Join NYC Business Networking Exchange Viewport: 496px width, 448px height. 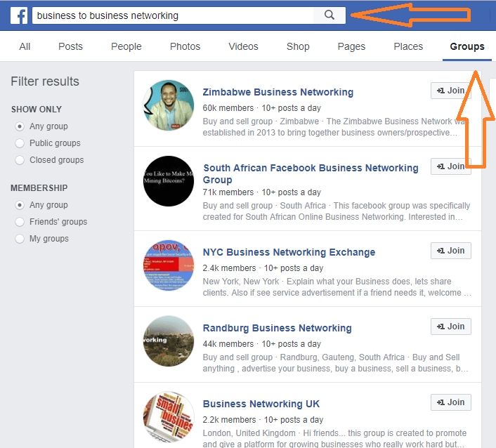(x=451, y=251)
